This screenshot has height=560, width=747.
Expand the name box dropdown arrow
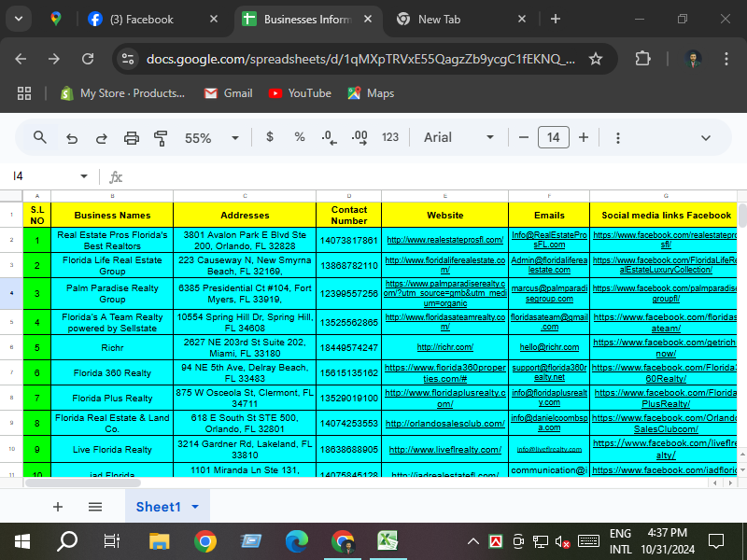click(x=84, y=176)
